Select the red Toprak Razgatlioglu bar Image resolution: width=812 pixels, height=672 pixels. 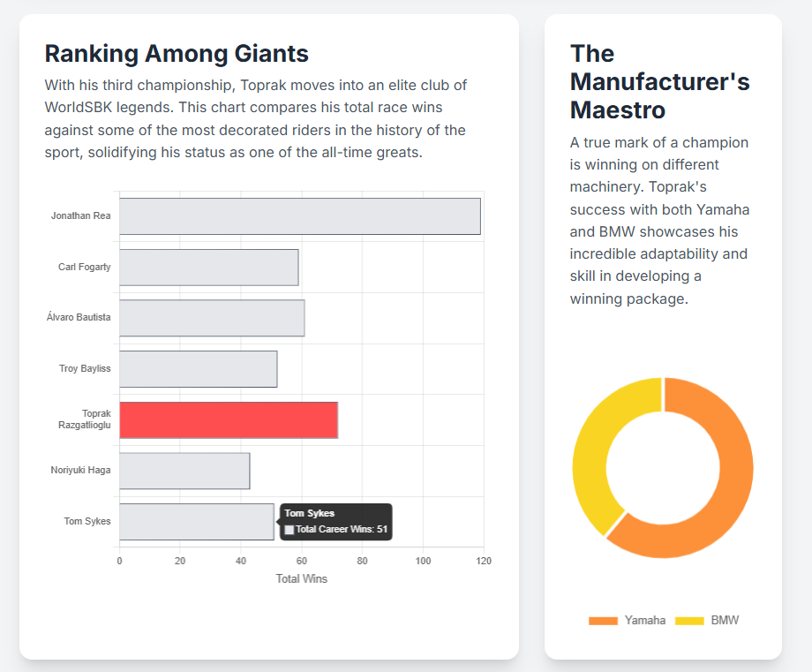point(228,419)
